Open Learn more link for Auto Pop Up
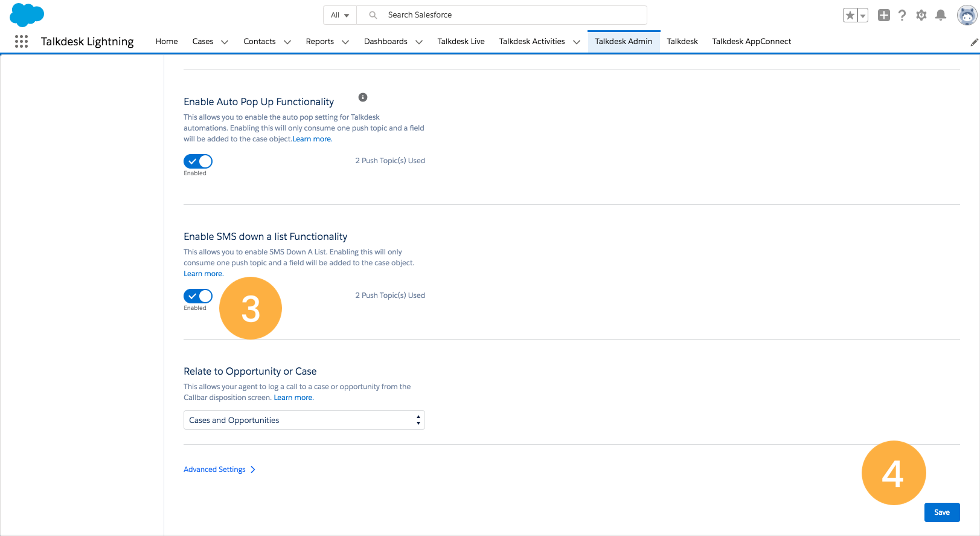Image resolution: width=980 pixels, height=536 pixels. (x=312, y=139)
